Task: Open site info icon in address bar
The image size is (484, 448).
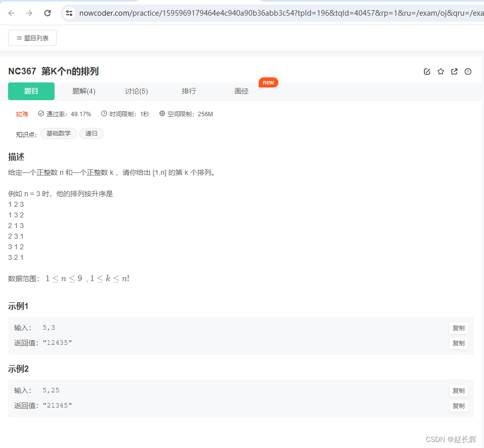Action: [x=69, y=13]
